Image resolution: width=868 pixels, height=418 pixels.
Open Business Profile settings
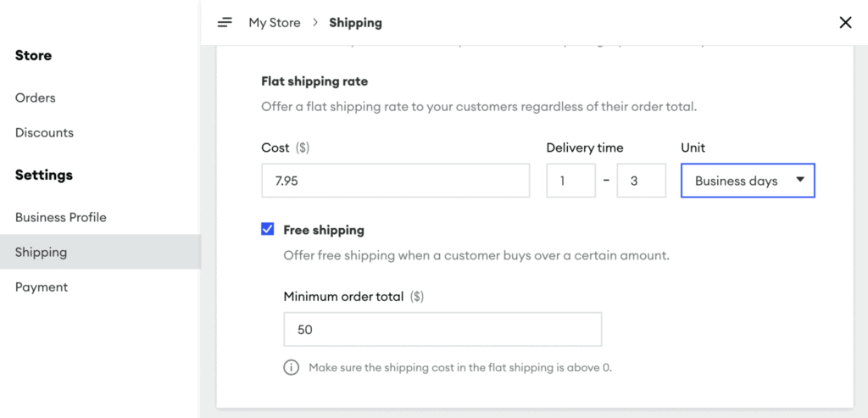point(61,217)
